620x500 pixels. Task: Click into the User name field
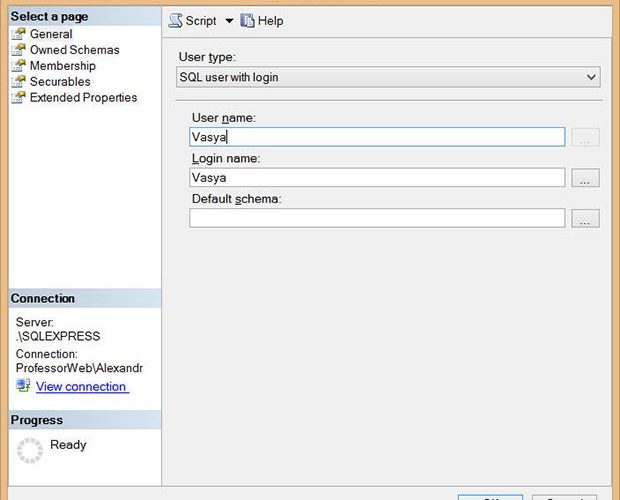pos(377,138)
